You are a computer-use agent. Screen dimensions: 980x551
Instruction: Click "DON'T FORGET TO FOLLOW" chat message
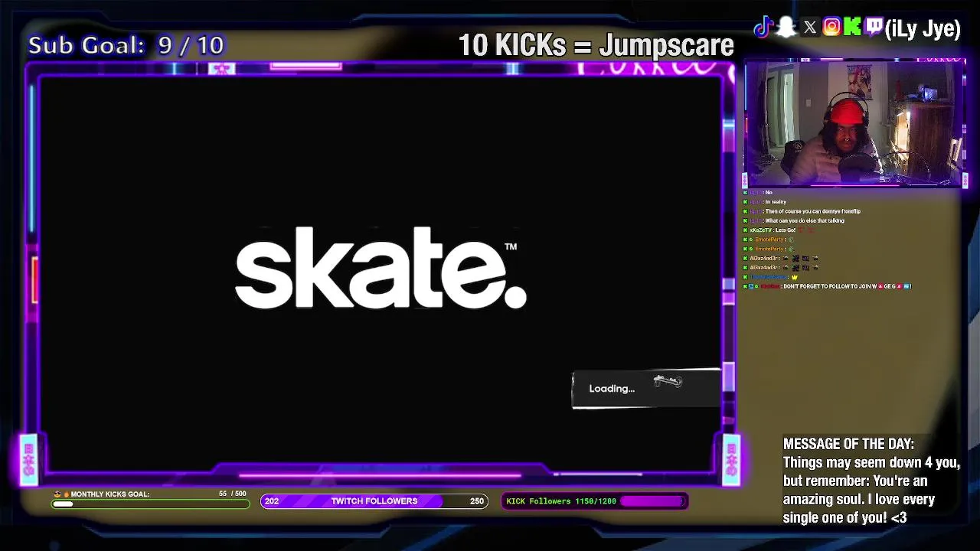[847, 286]
